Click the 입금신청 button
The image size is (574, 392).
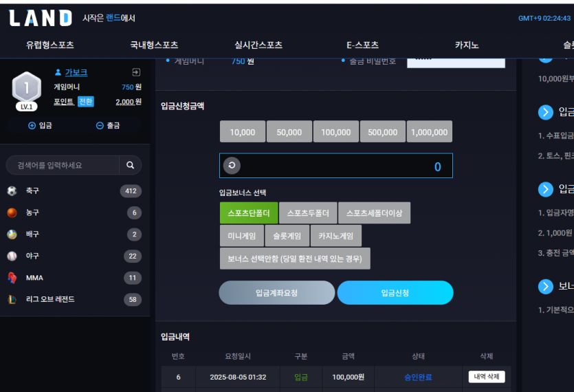click(395, 293)
